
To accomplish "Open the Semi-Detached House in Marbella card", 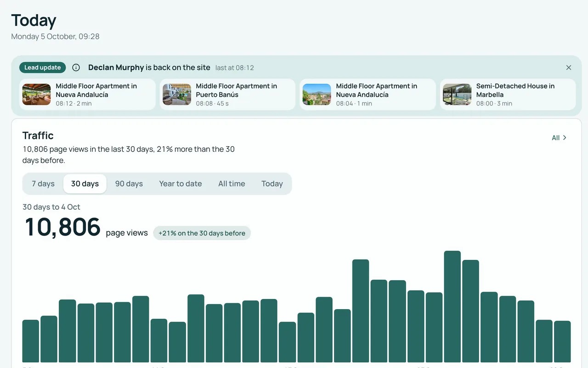I will pos(508,94).
